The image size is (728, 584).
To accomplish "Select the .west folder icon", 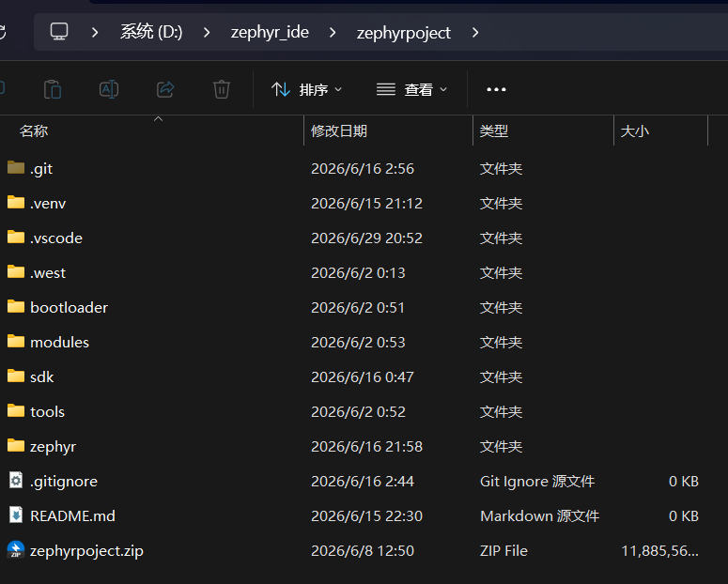I will click(x=16, y=271).
